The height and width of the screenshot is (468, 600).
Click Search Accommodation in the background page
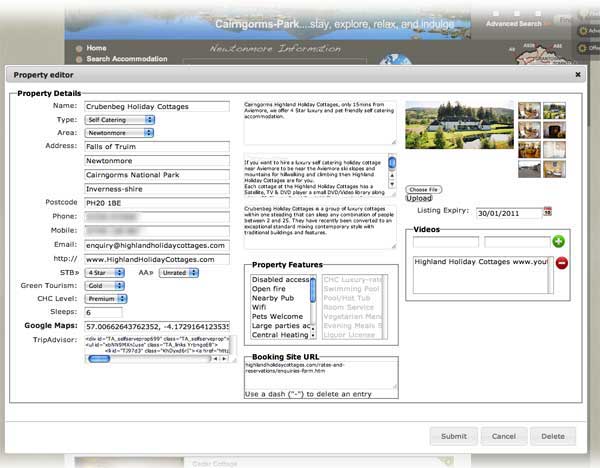127,59
